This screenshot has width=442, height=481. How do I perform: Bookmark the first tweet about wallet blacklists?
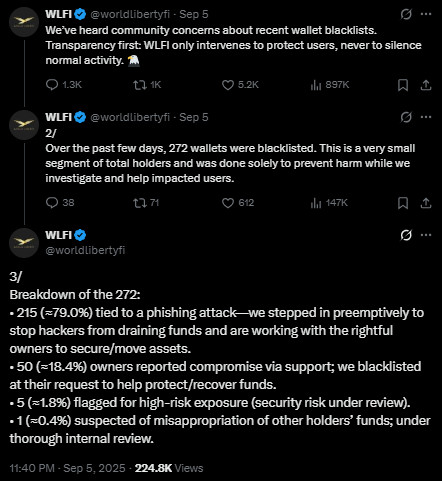tap(403, 85)
